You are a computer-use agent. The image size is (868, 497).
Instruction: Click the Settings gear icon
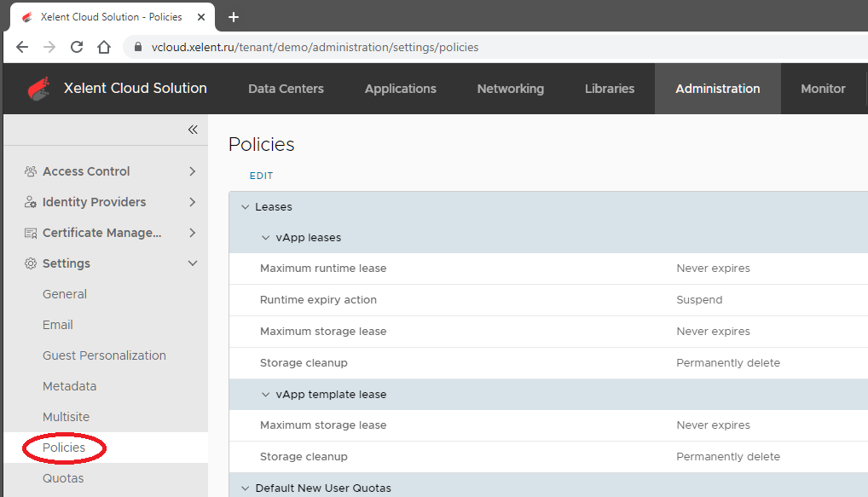(x=31, y=263)
